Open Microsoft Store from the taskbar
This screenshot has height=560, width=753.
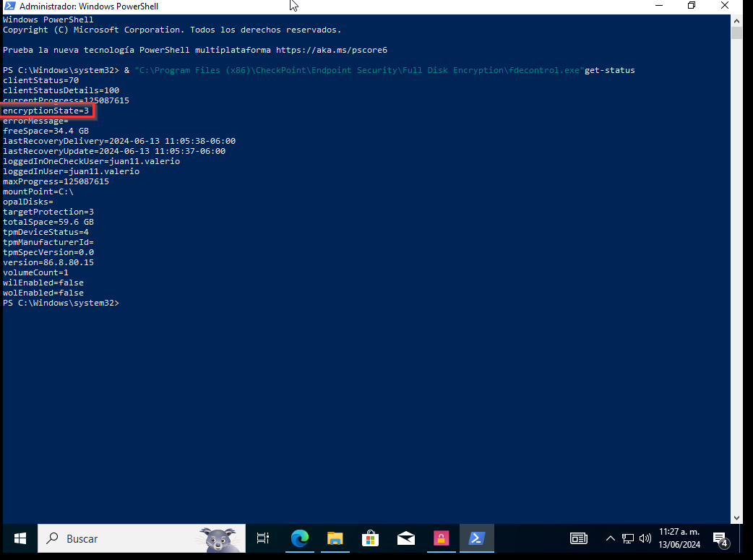[370, 538]
